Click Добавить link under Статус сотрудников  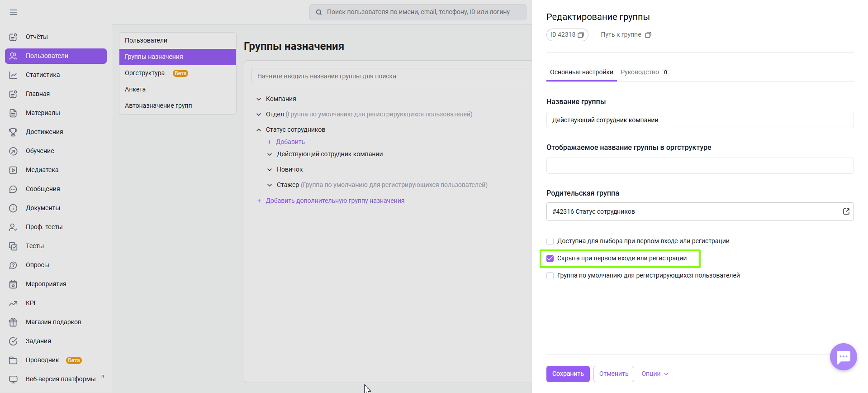(x=290, y=142)
